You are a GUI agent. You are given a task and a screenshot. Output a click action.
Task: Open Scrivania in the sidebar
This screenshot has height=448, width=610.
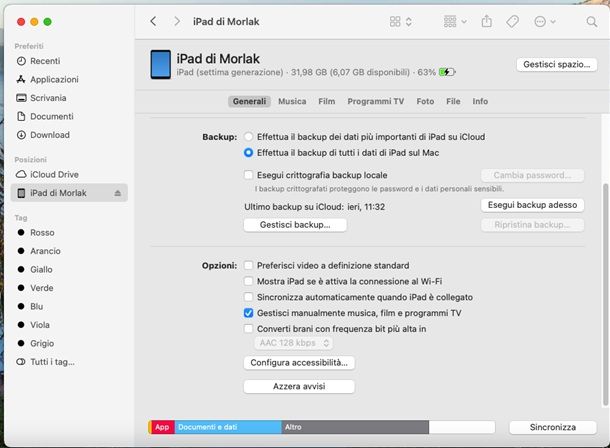69,98
